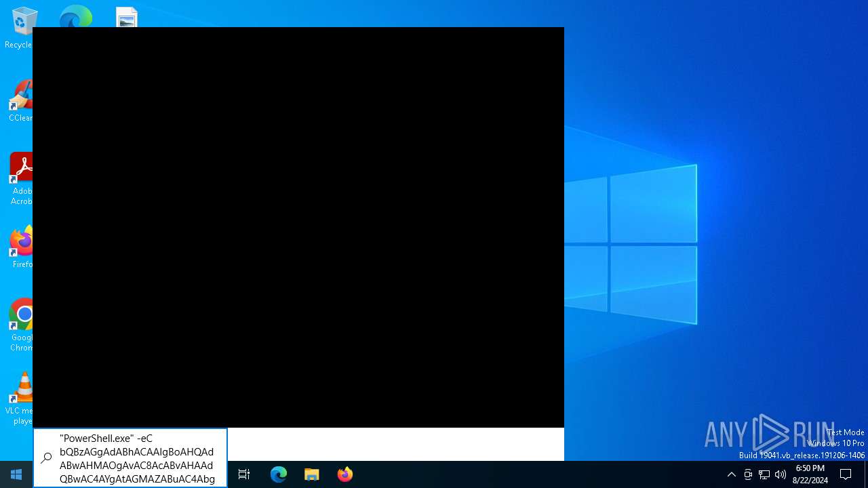Select the Google Chrome desktop shortcut
This screenshot has height=488, width=868.
pyautogui.click(x=21, y=325)
